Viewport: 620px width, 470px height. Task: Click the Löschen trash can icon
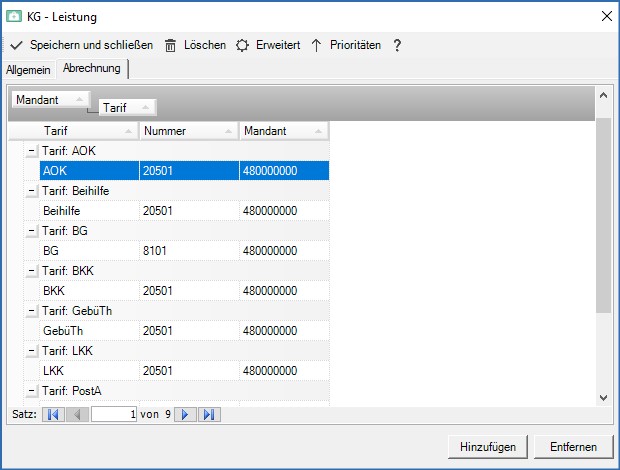tap(171, 46)
